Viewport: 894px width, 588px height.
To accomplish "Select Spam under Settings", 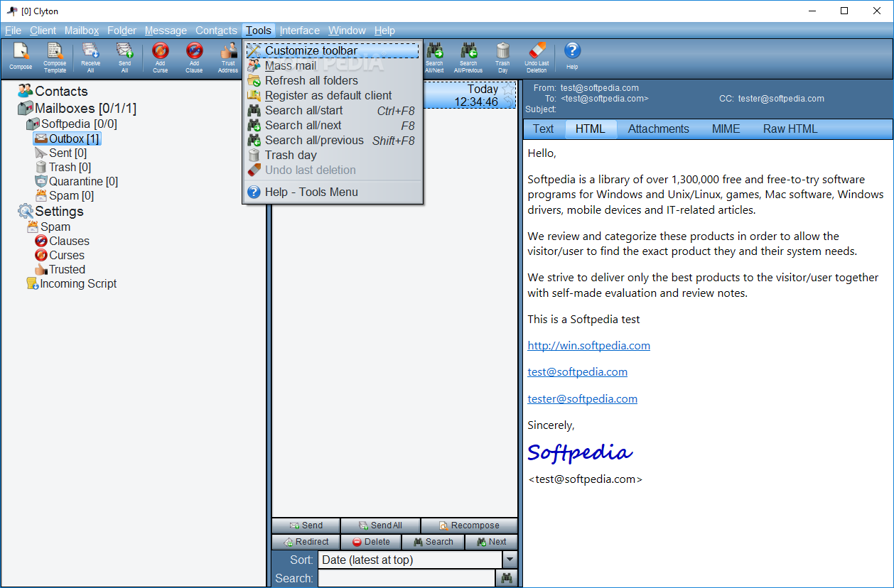I will (x=48, y=227).
